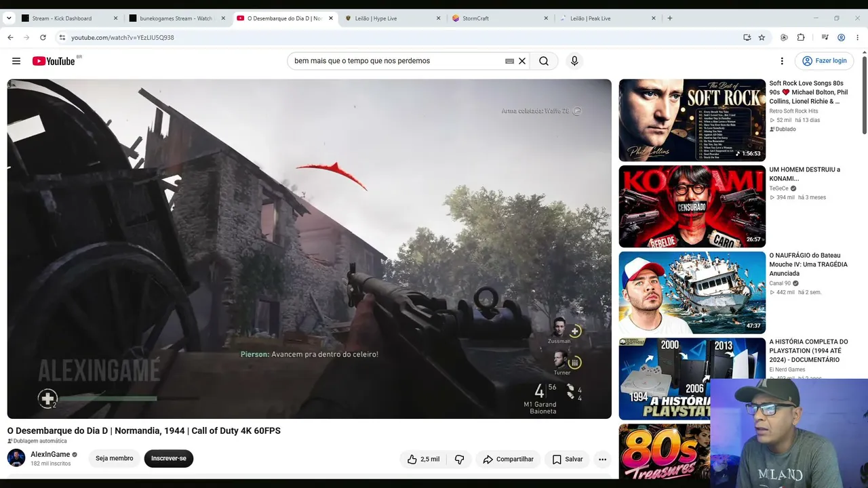Screen dimensions: 868x488
Task: Close the Kick Dashboard tab
Action: (x=115, y=18)
